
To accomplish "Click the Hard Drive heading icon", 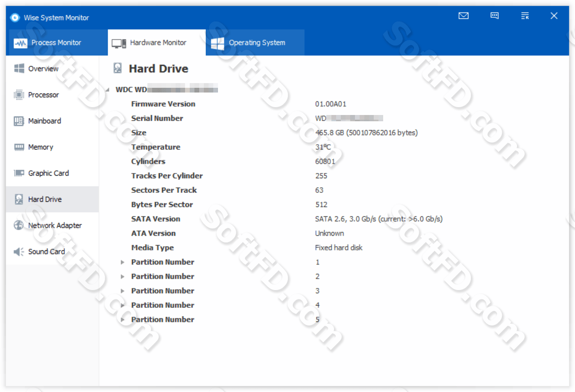I will 118,68.
